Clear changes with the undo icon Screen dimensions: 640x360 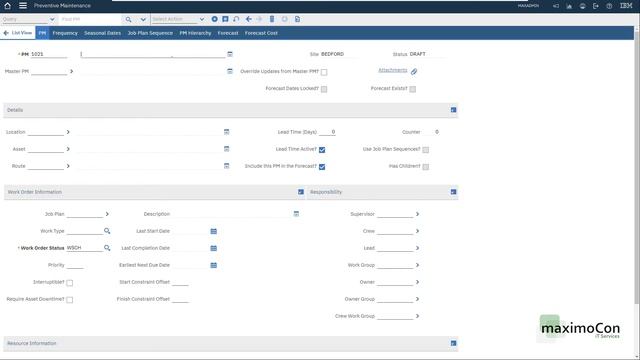(236, 19)
